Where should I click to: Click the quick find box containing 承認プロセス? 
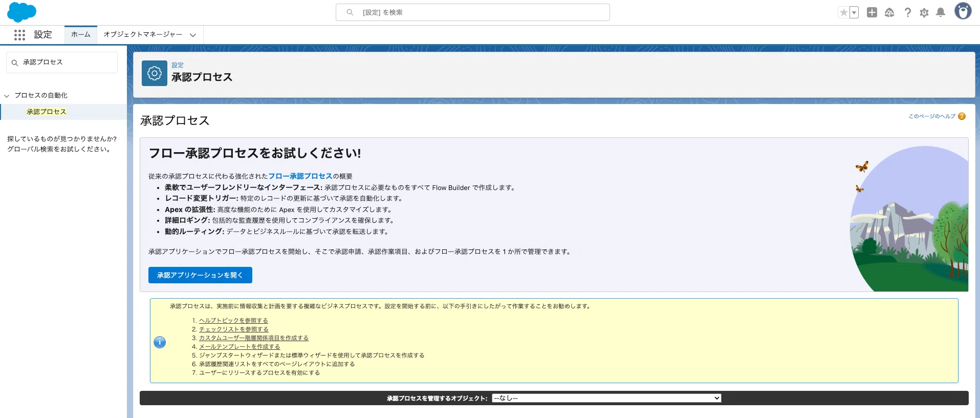click(x=62, y=62)
